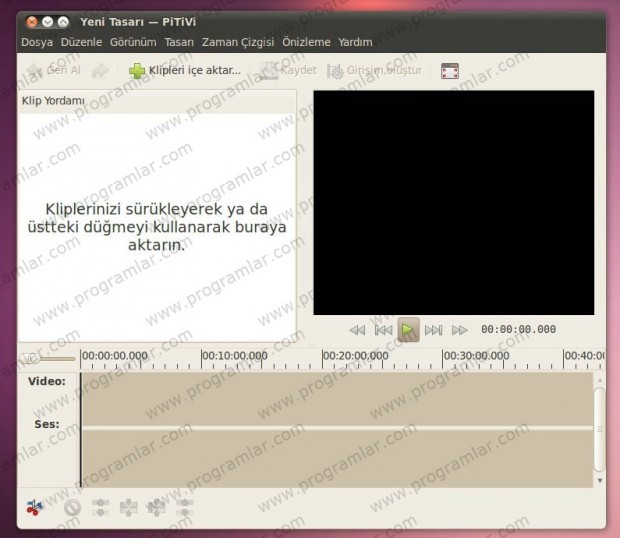
Task: Click the timeline vertical scrollbar handle
Action: coord(599,429)
